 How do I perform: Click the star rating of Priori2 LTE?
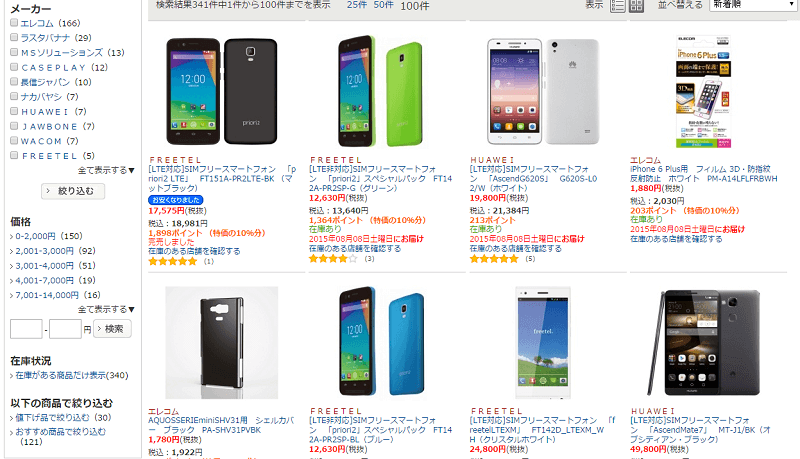click(x=172, y=261)
